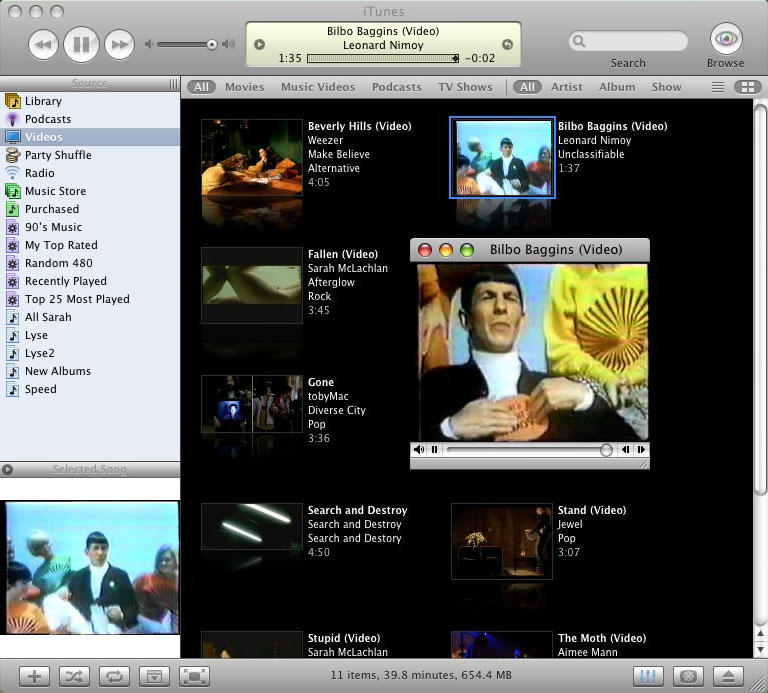The width and height of the screenshot is (768, 693).
Task: Select Party Shuffle in the source list
Action: [x=58, y=155]
